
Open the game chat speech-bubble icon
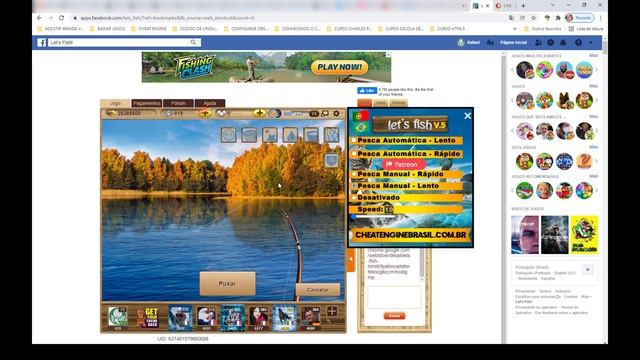click(325, 113)
